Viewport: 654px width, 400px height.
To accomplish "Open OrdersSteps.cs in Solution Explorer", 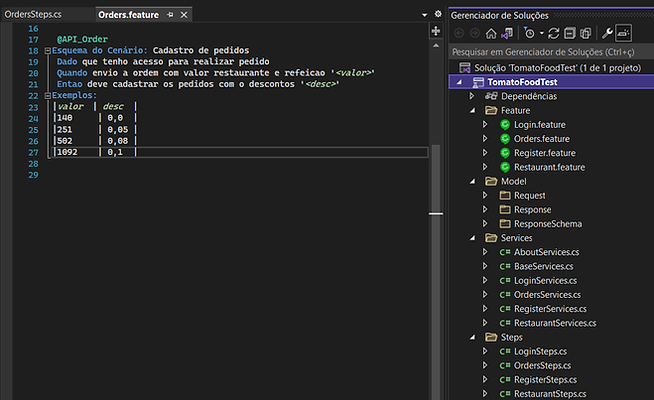I will (x=542, y=366).
